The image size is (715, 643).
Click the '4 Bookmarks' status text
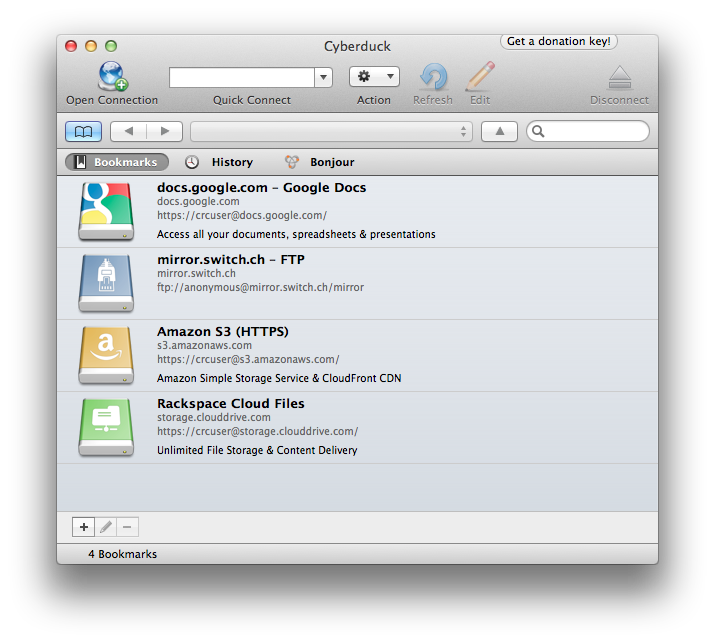click(x=122, y=554)
